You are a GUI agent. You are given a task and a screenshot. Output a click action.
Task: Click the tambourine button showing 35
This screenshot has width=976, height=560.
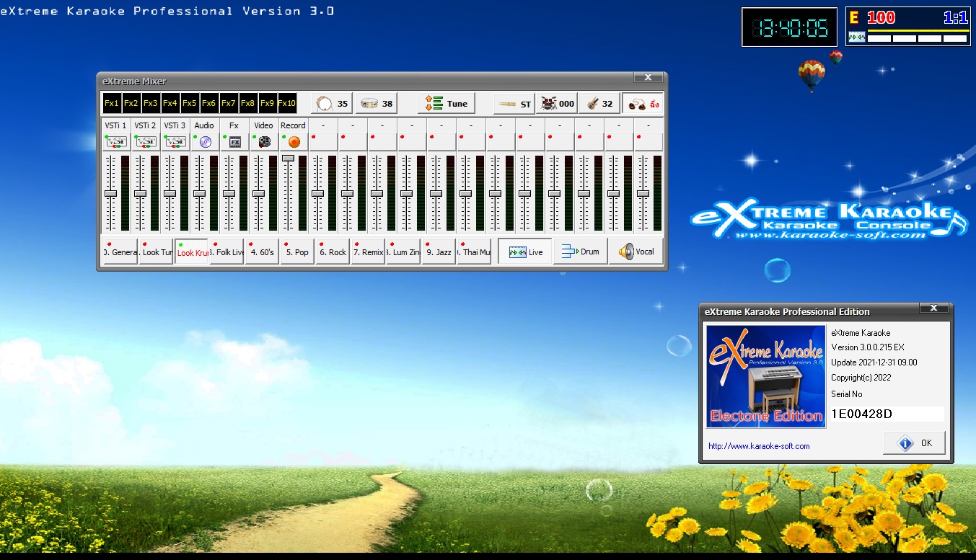pos(332,104)
